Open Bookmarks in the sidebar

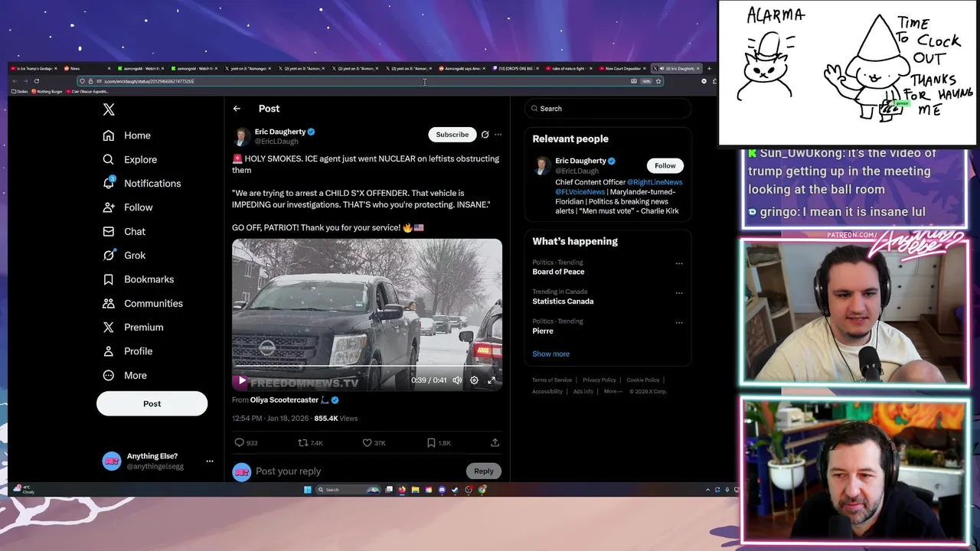[139, 279]
